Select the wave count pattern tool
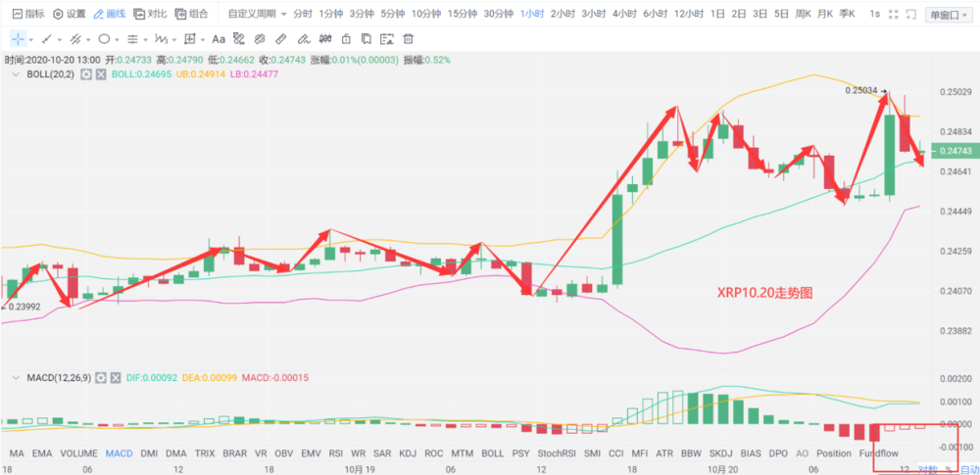980x475 pixels. tap(162, 39)
